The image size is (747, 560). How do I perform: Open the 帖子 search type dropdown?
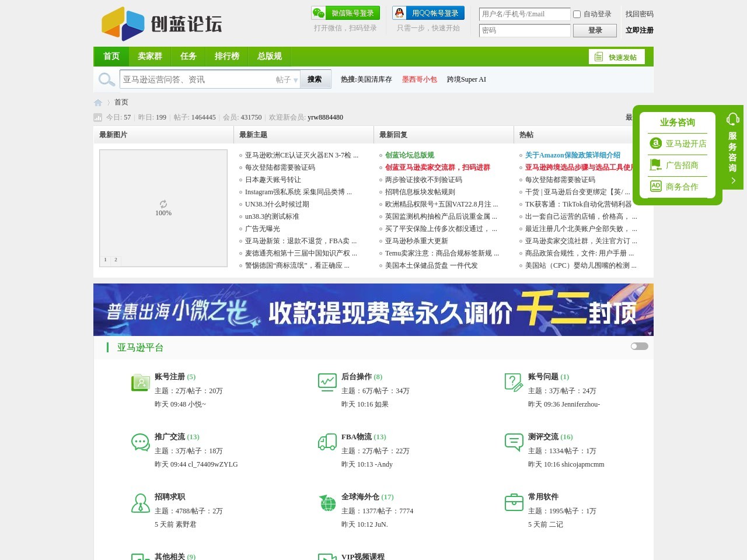point(287,80)
